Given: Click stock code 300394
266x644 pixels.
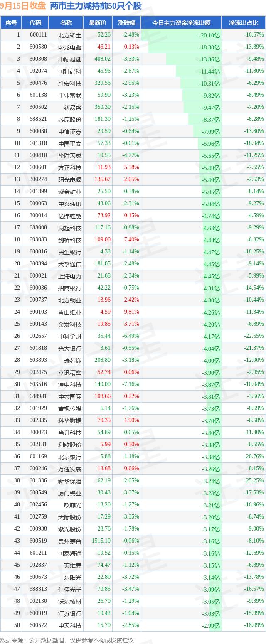Looking at the screenshot, I should [38, 264].
